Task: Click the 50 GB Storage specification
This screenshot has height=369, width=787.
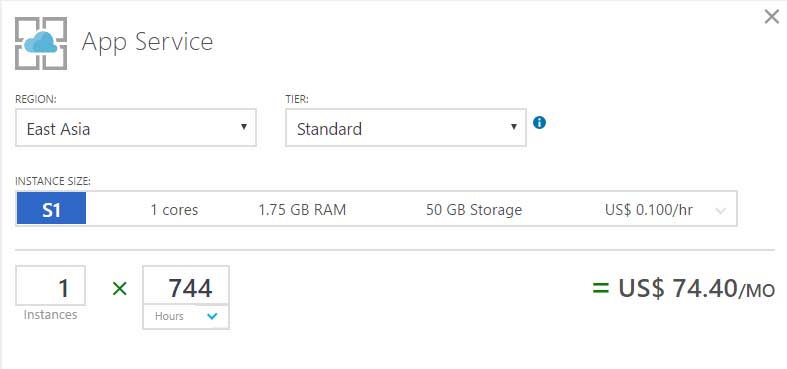Action: coord(474,209)
